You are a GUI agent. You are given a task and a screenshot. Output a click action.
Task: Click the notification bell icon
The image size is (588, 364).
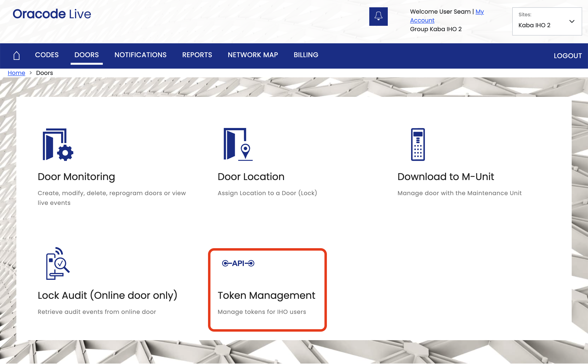coord(378,17)
